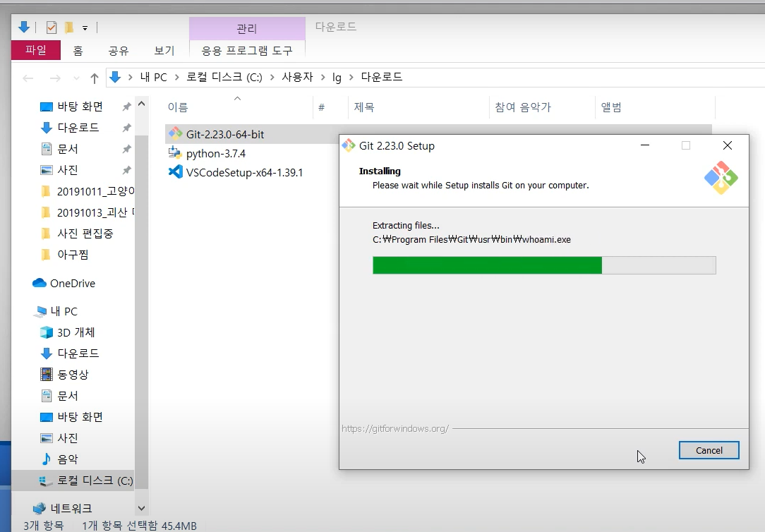The width and height of the screenshot is (765, 532).
Task: Open the quick access toolbar customize dropdown
Action: (x=85, y=28)
